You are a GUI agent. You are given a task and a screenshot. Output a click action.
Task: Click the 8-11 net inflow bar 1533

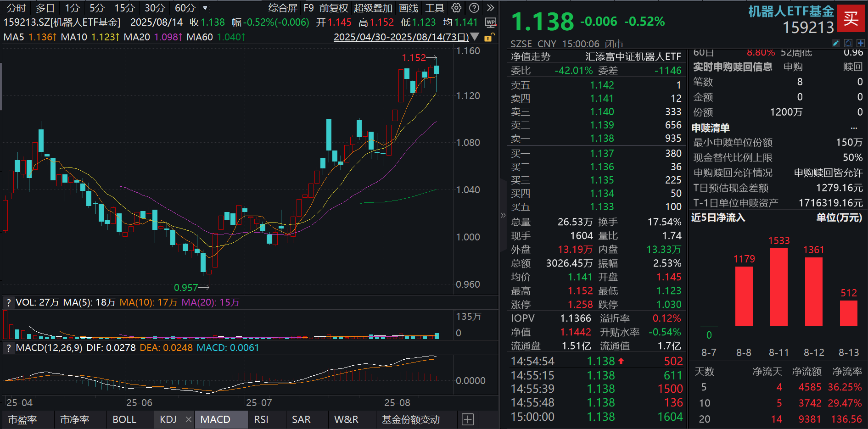[x=779, y=287]
